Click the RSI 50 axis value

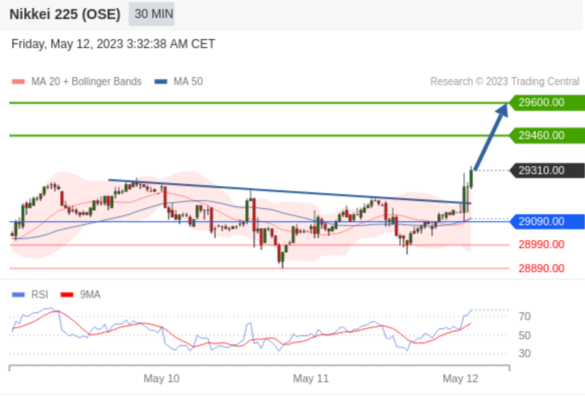(525, 335)
